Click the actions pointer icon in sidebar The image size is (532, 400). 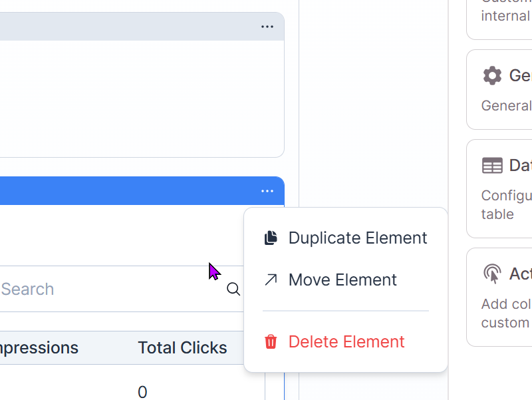(492, 274)
